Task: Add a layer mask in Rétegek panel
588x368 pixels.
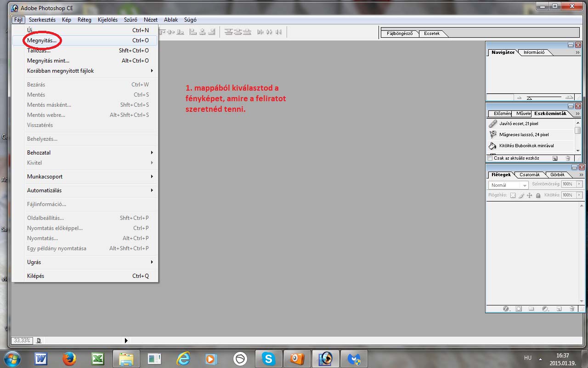Action: (519, 309)
